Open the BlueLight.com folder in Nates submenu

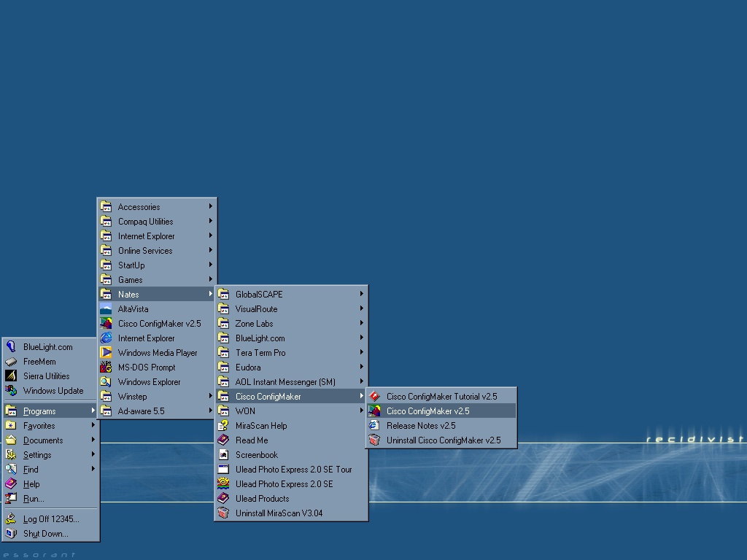tap(291, 338)
